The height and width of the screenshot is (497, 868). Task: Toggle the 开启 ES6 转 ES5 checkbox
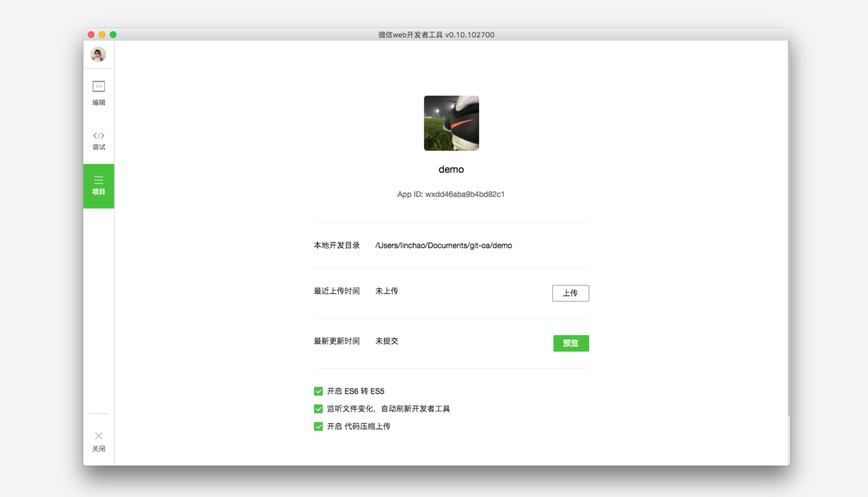point(318,391)
